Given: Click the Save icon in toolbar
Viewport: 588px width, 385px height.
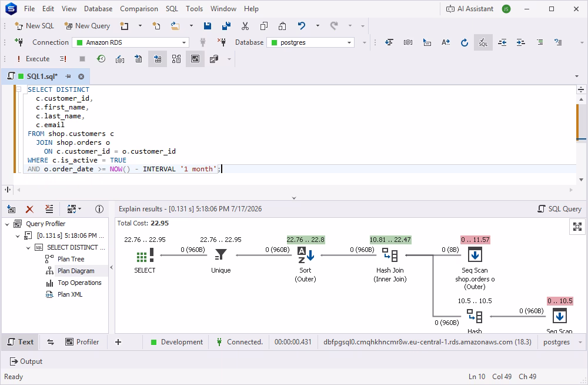Looking at the screenshot, I should pos(208,26).
